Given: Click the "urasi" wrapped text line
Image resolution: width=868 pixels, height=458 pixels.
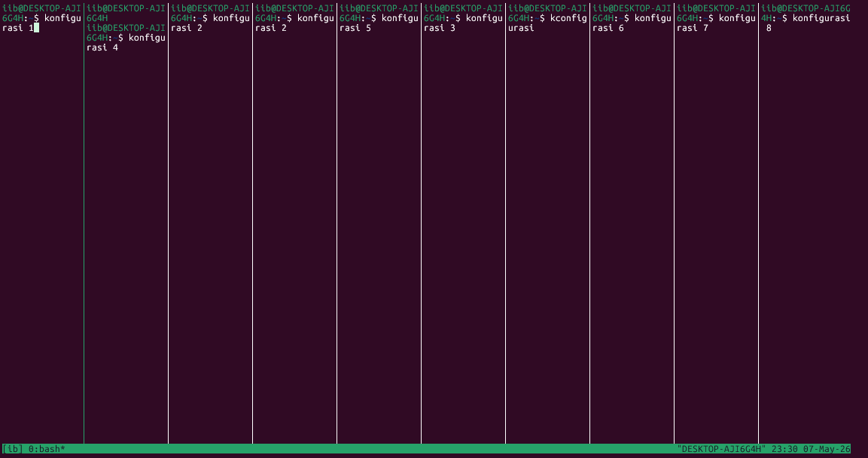Looking at the screenshot, I should 521,28.
